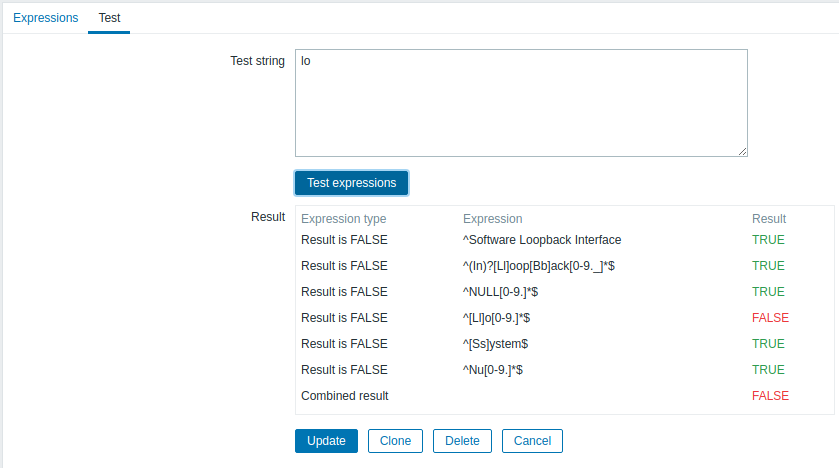Viewport: 839px width, 468px height.
Task: Cancel editing the expression
Action: pyautogui.click(x=532, y=441)
